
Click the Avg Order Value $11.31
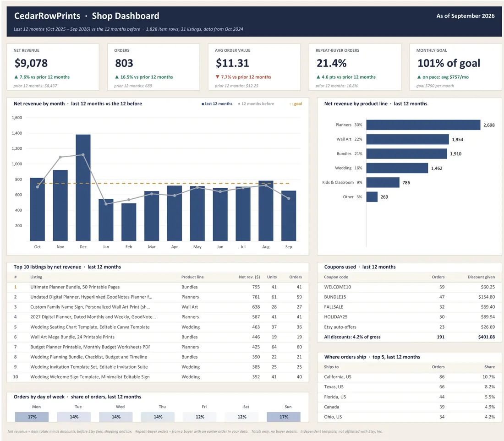[232, 63]
